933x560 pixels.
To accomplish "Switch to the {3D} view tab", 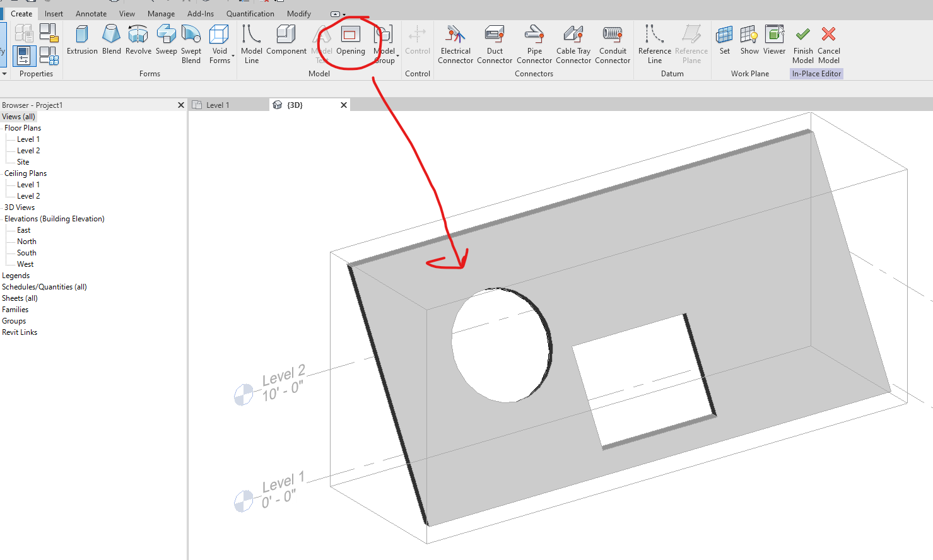I will coord(295,105).
